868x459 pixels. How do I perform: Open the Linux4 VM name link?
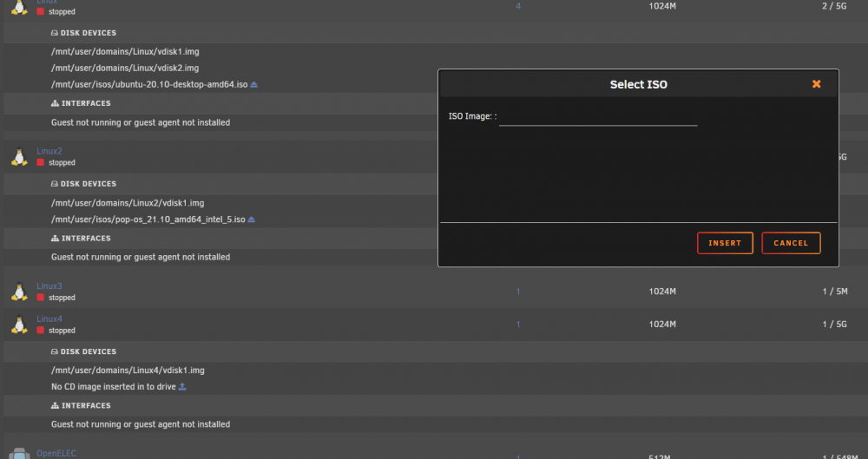coord(49,319)
